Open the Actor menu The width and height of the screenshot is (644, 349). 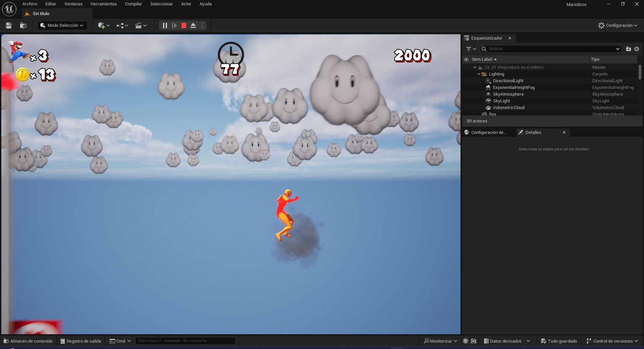pyautogui.click(x=186, y=4)
